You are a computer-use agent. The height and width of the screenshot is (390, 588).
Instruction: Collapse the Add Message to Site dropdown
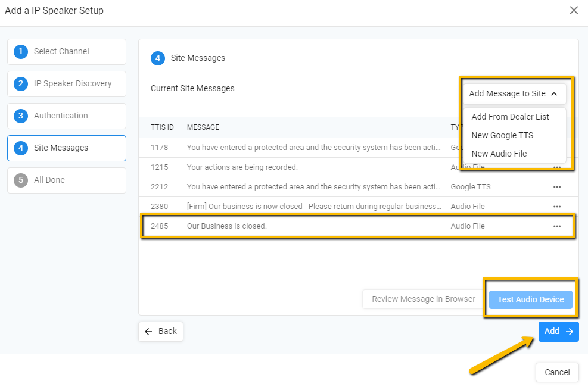(x=513, y=93)
